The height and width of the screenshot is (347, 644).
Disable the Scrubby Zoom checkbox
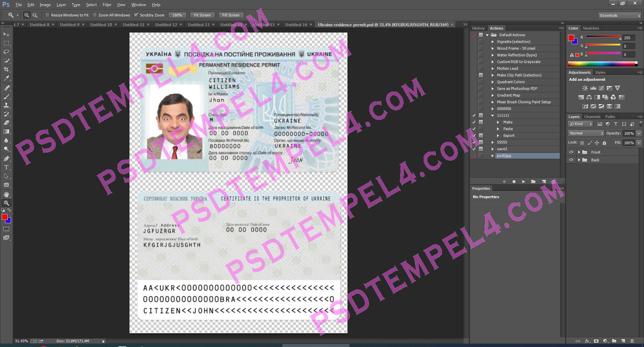click(136, 15)
